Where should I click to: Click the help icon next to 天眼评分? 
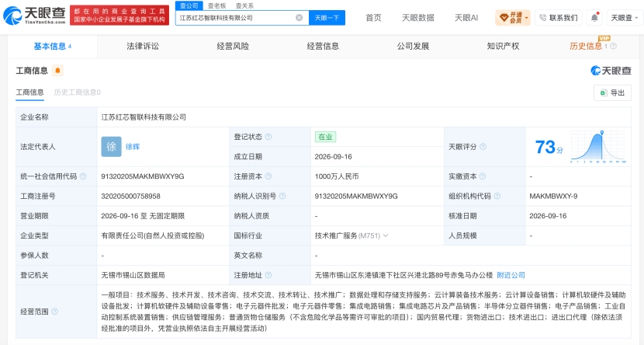click(483, 146)
